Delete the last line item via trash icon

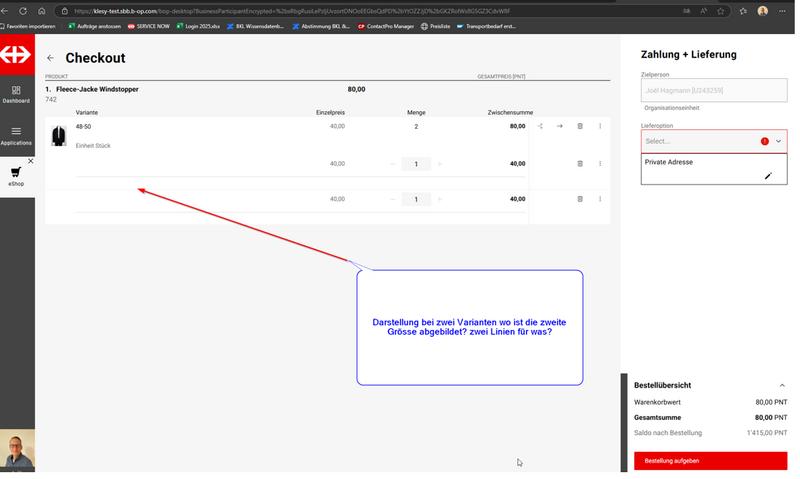point(580,199)
